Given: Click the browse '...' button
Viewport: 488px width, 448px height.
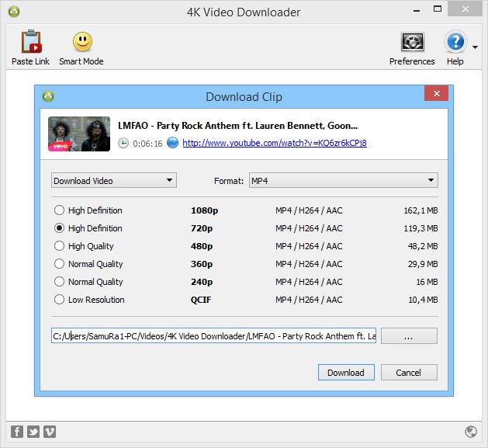Looking at the screenshot, I should [x=409, y=336].
